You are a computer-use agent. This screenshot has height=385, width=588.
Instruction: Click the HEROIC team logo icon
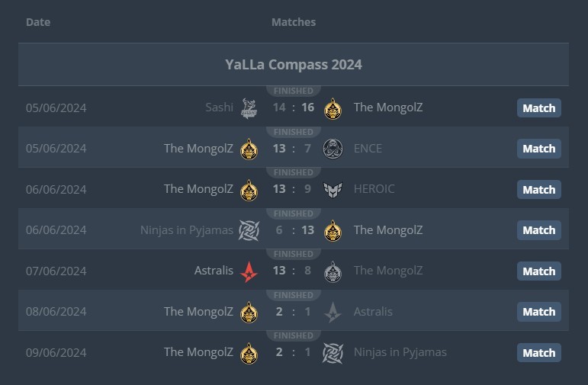(x=333, y=189)
